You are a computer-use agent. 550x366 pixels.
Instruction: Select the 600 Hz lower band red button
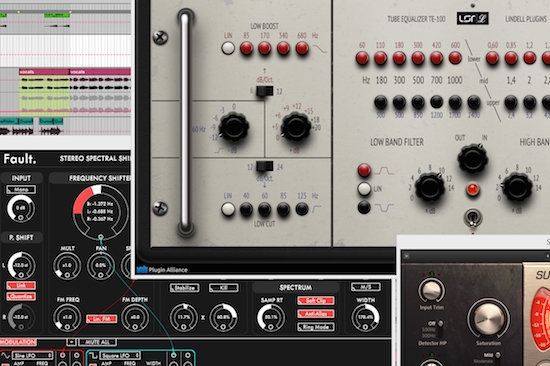[x=455, y=58]
